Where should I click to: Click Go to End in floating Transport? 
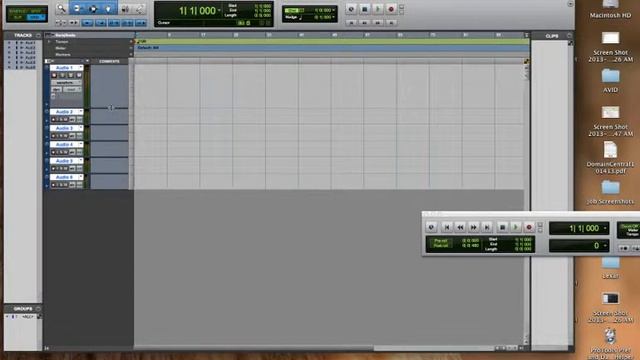[x=487, y=227]
